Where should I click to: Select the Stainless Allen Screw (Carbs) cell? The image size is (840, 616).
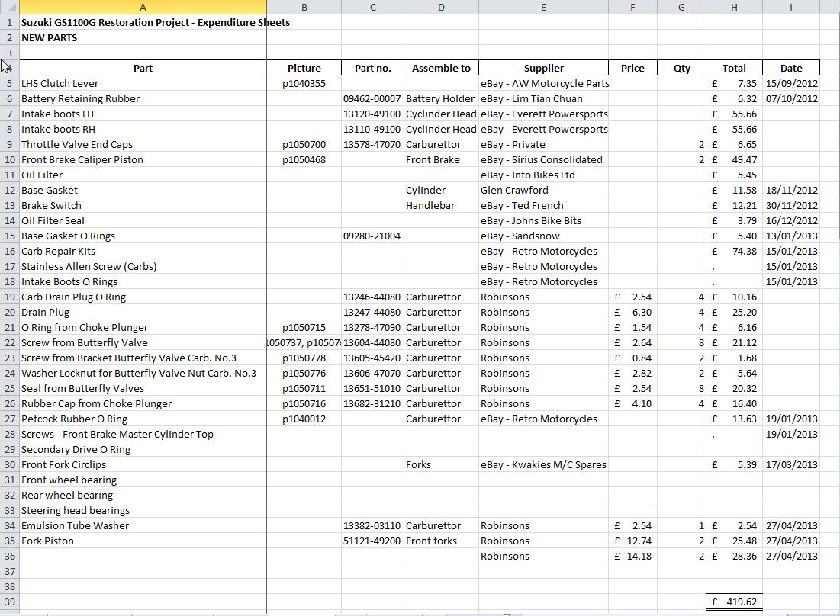click(143, 267)
